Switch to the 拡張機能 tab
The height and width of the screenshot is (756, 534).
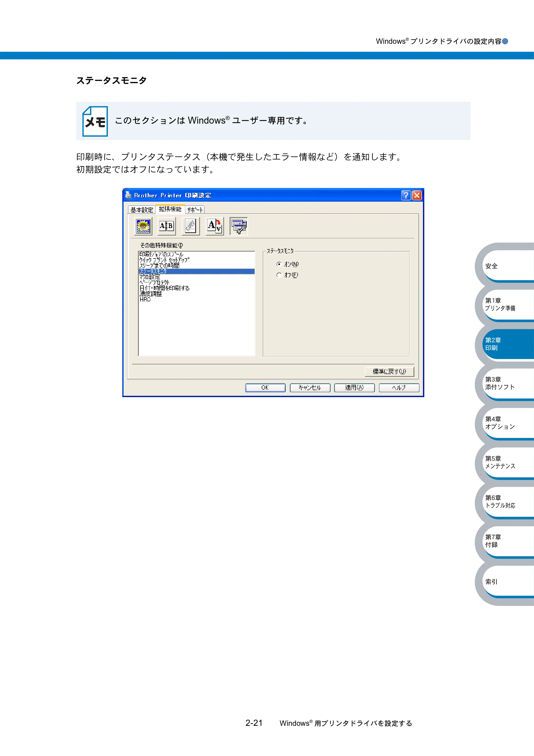pos(170,209)
